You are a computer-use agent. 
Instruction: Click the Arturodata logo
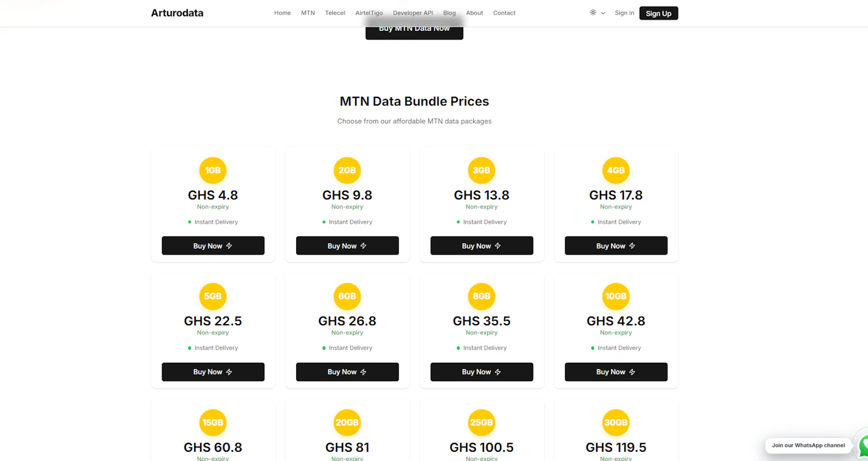point(177,13)
